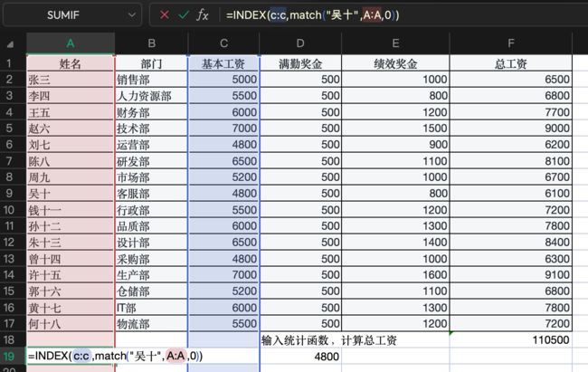This screenshot has height=372, width=588.
Task: Select column B header
Action: (x=151, y=43)
